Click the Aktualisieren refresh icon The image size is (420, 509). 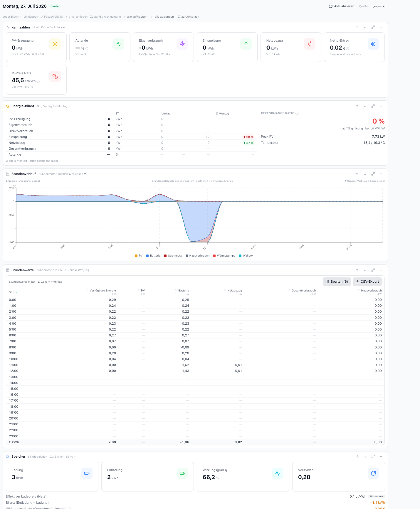click(331, 6)
